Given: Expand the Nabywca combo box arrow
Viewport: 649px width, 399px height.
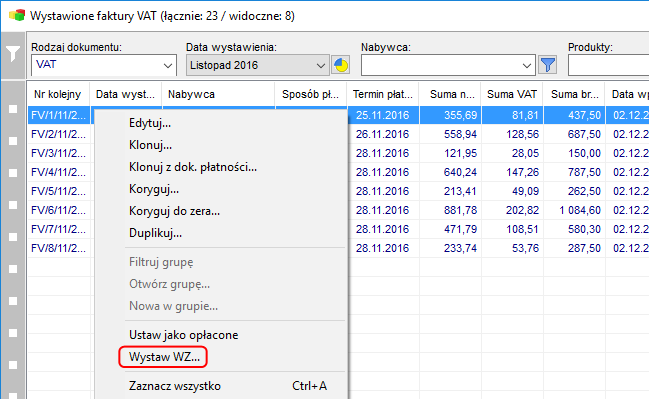Looking at the screenshot, I should click(x=526, y=65).
